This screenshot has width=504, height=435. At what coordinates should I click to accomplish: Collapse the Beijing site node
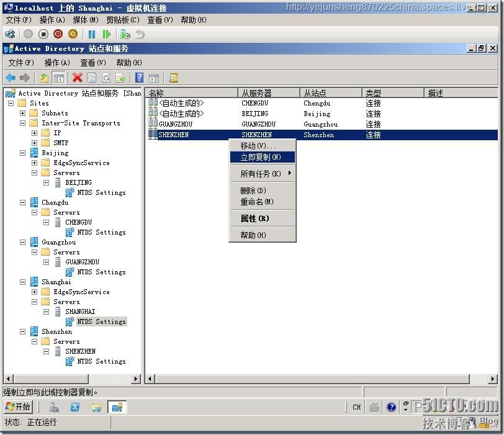(x=22, y=153)
